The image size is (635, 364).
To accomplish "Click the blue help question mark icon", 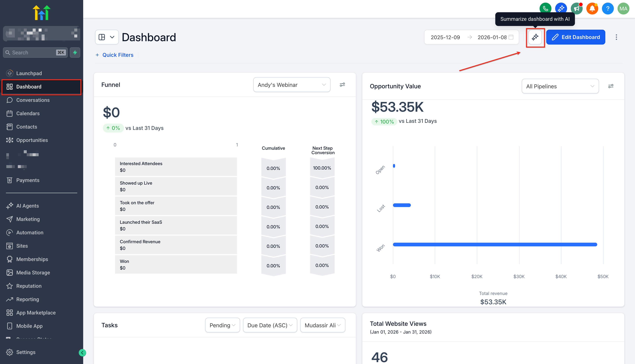I will tap(608, 9).
